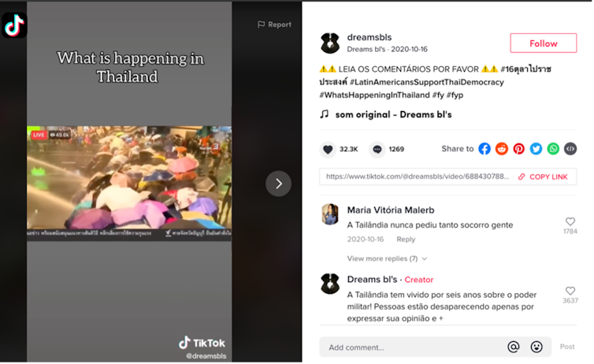Screen dimensions: 594x364
Task: Open the emoji picker in comment box
Action: coord(536,347)
